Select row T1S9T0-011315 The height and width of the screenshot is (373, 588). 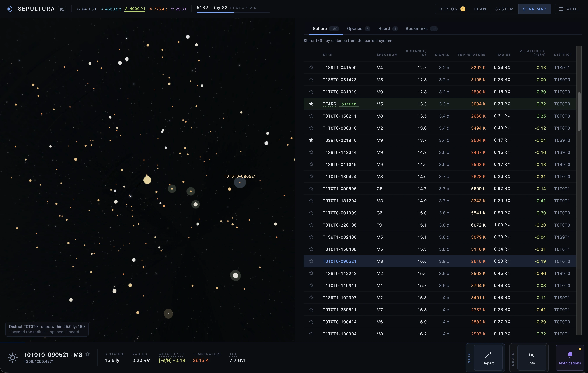tap(440, 164)
